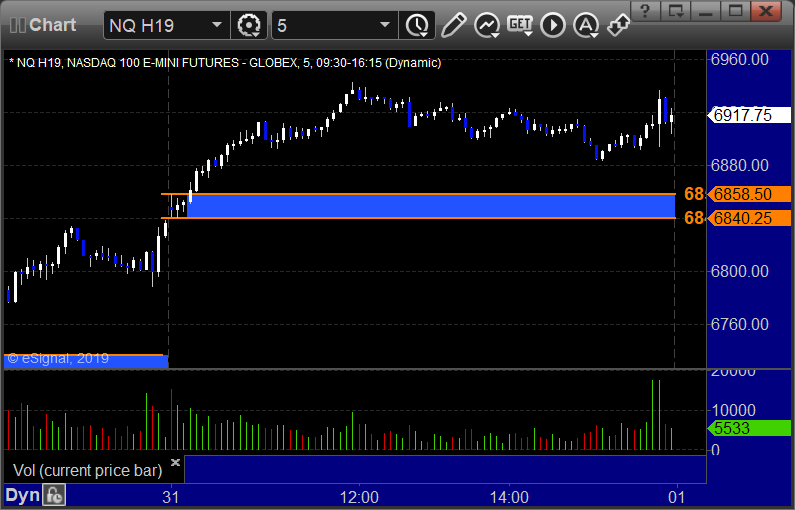Close the Vol study panel x
The width and height of the screenshot is (795, 510).
[x=175, y=462]
